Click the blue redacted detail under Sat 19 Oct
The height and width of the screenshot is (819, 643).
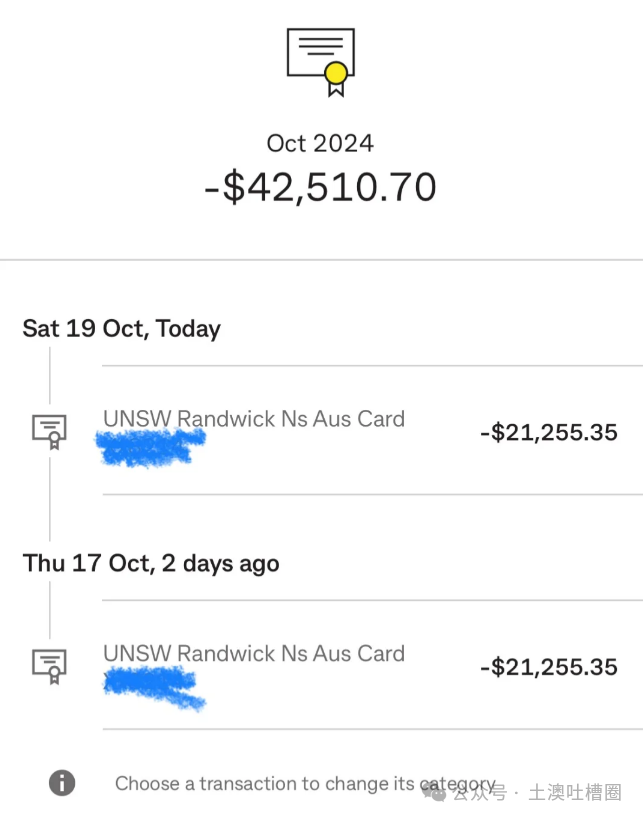click(150, 447)
